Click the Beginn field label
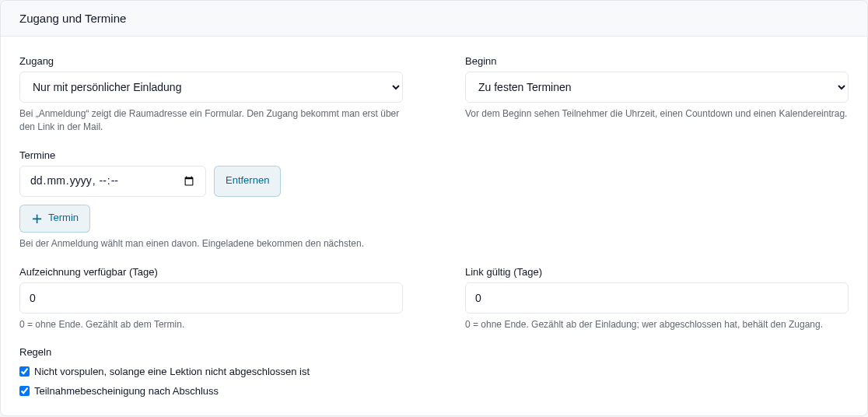 click(x=481, y=61)
